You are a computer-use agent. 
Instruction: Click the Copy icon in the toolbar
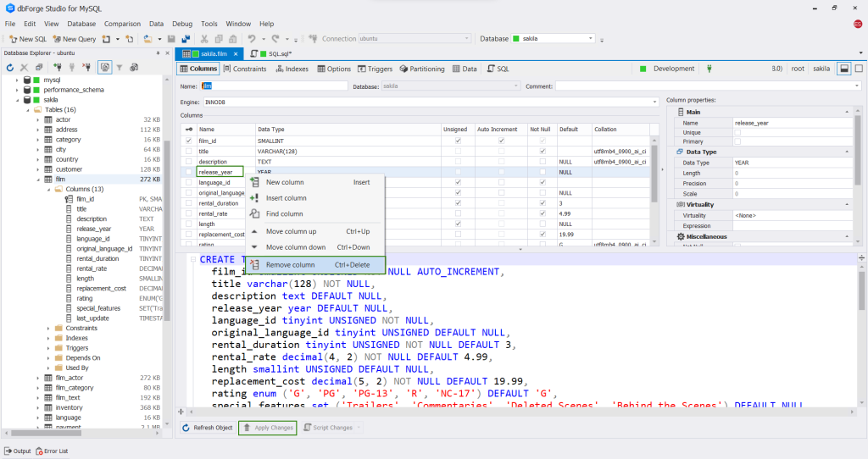[219, 39]
